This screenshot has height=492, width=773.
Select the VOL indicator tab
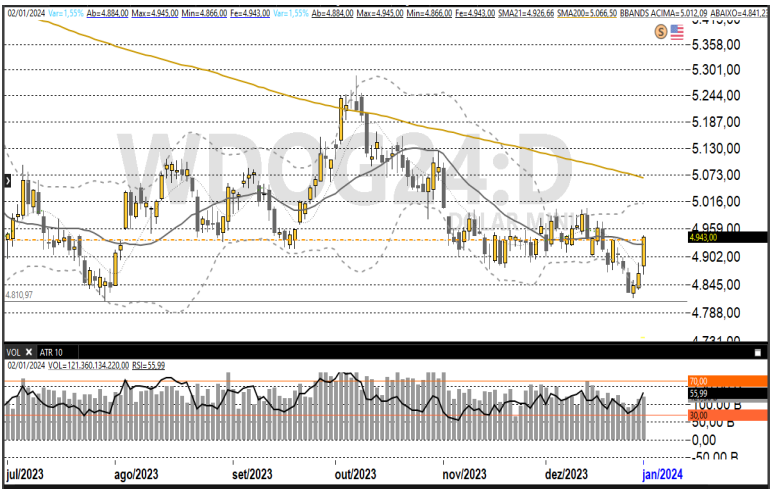13,352
